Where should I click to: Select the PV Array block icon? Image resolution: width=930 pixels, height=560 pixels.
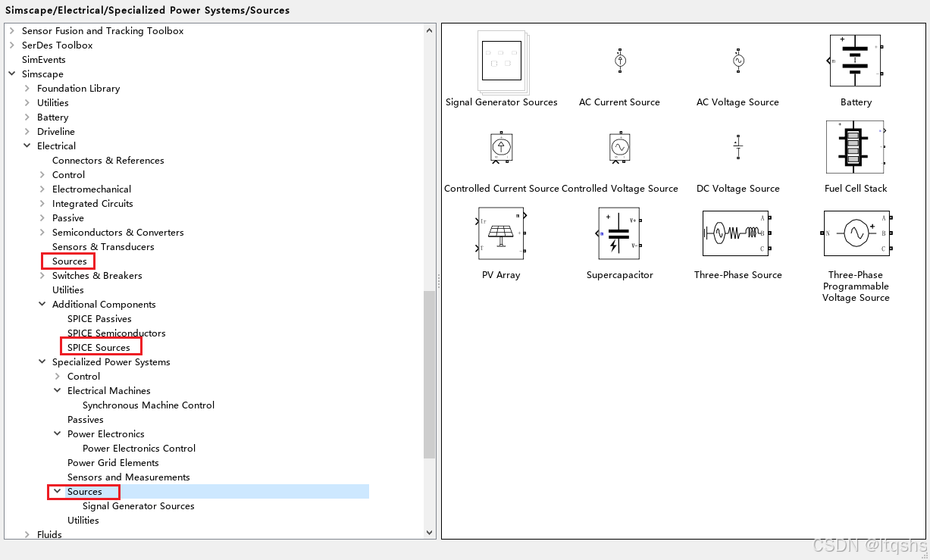pos(501,233)
